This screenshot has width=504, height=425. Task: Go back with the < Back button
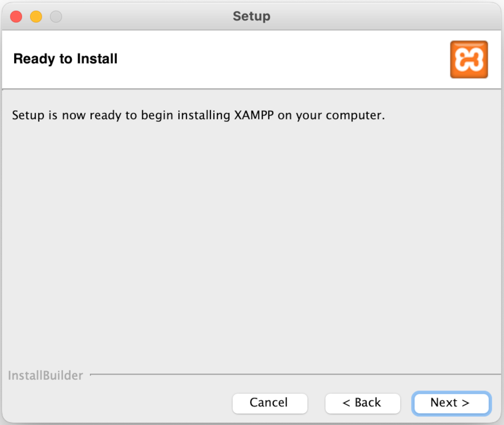(362, 403)
